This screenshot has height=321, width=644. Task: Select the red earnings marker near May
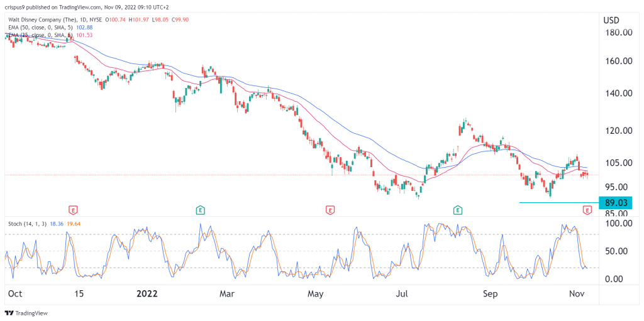click(330, 210)
